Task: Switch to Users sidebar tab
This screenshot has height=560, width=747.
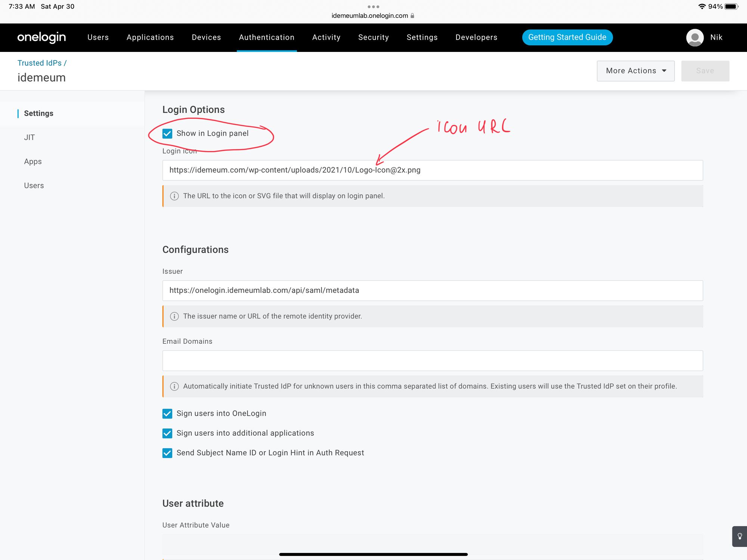Action: point(34,186)
